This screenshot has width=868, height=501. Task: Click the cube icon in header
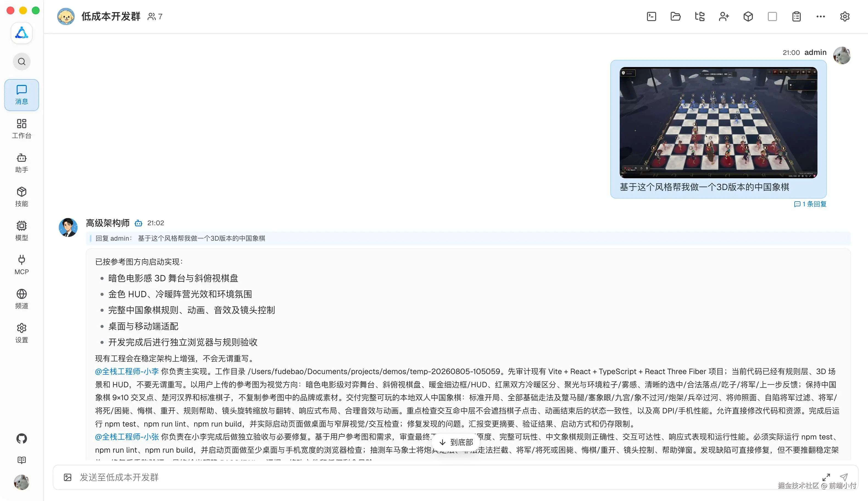[x=748, y=16]
